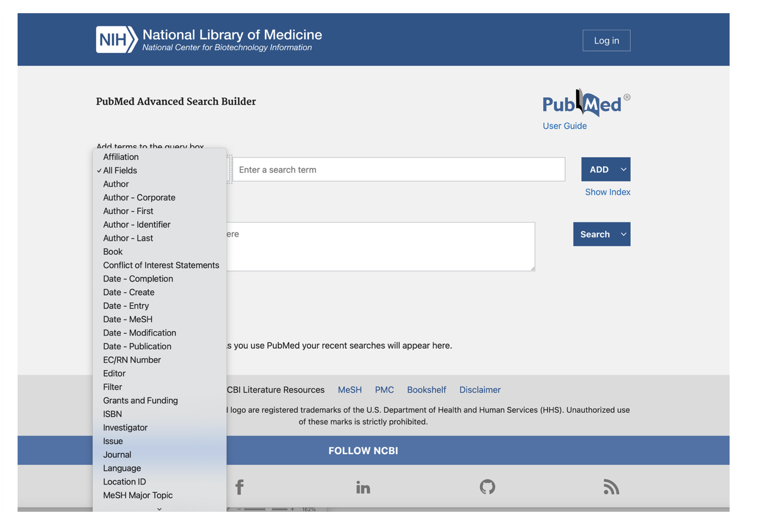Open the NCBI GitHub icon

click(487, 487)
